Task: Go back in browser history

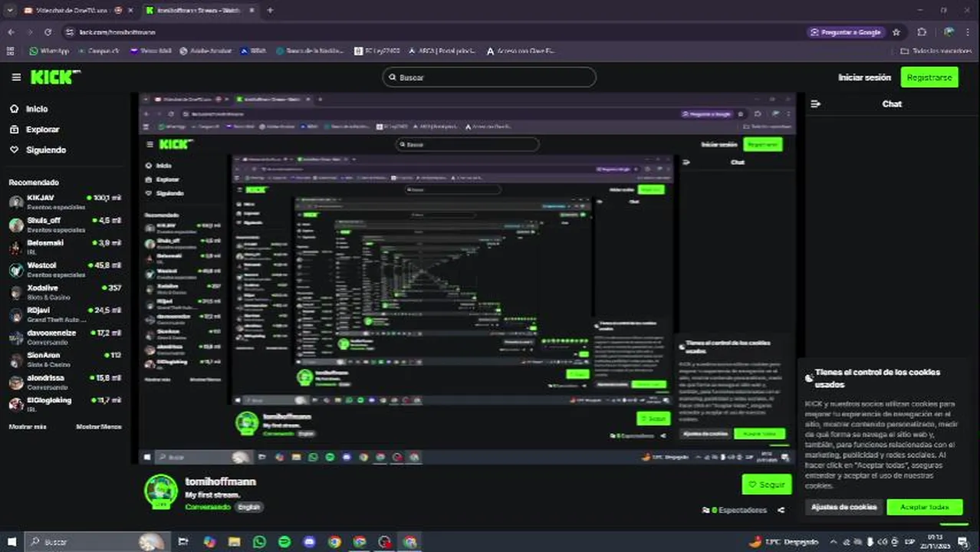Action: [x=11, y=32]
